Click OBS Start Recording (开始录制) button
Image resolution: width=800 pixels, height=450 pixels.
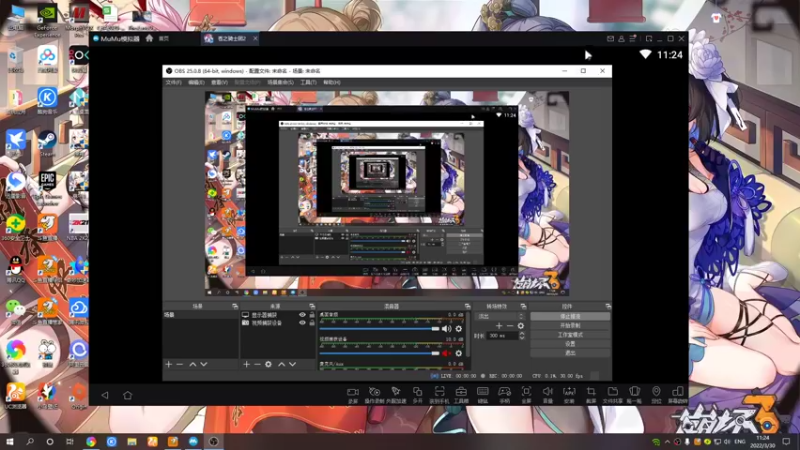(x=570, y=326)
